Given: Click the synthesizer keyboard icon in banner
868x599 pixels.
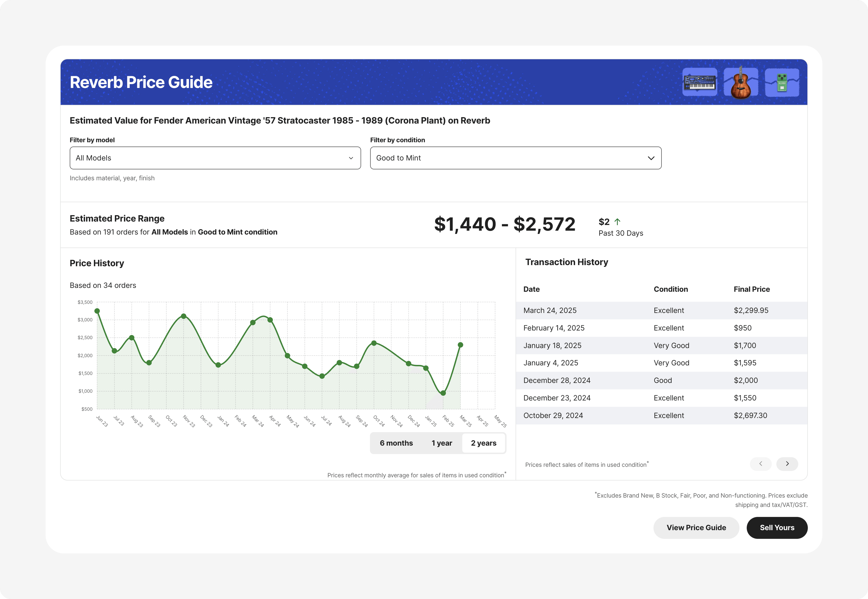Looking at the screenshot, I should 700,82.
